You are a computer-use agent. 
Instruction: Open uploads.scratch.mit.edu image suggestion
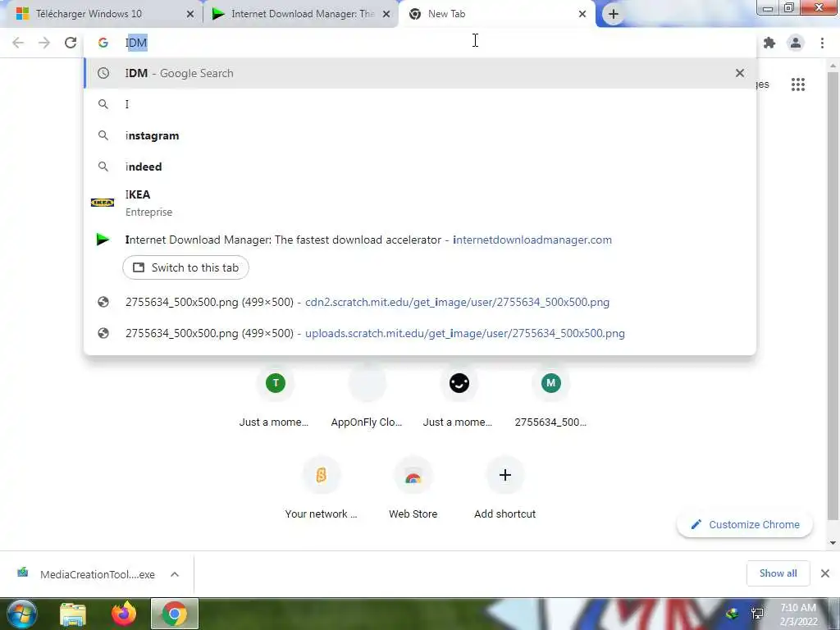(x=419, y=333)
